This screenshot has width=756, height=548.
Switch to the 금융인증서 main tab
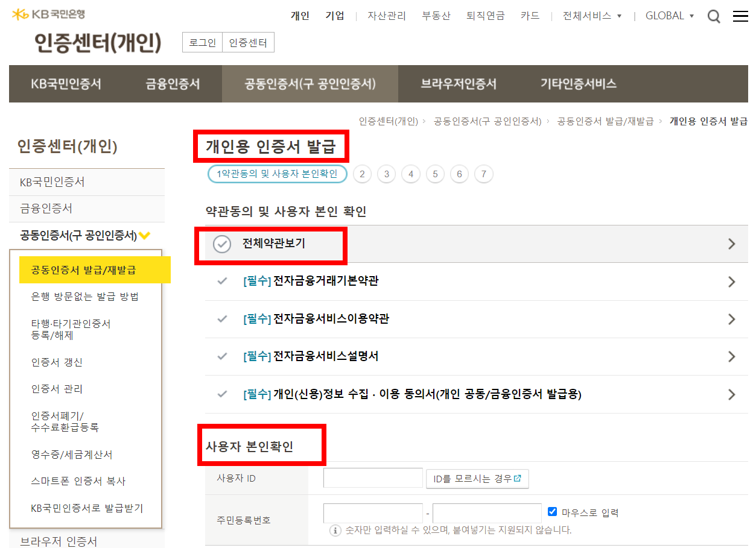point(173,84)
